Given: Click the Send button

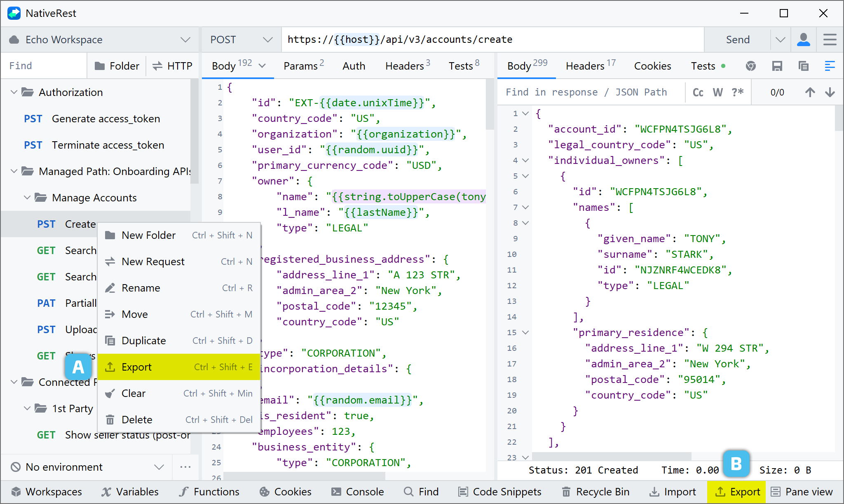Looking at the screenshot, I should pos(737,40).
